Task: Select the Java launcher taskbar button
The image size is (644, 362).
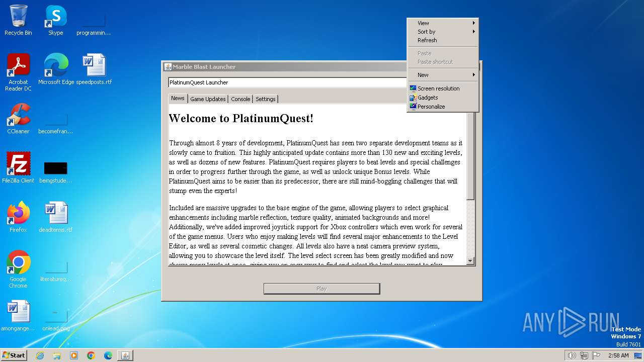Action: coord(125,355)
